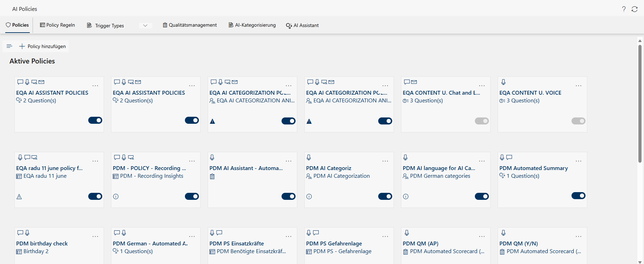Open the PDM PS Gefahrenlage policy title
644x264 pixels.
tap(334, 243)
